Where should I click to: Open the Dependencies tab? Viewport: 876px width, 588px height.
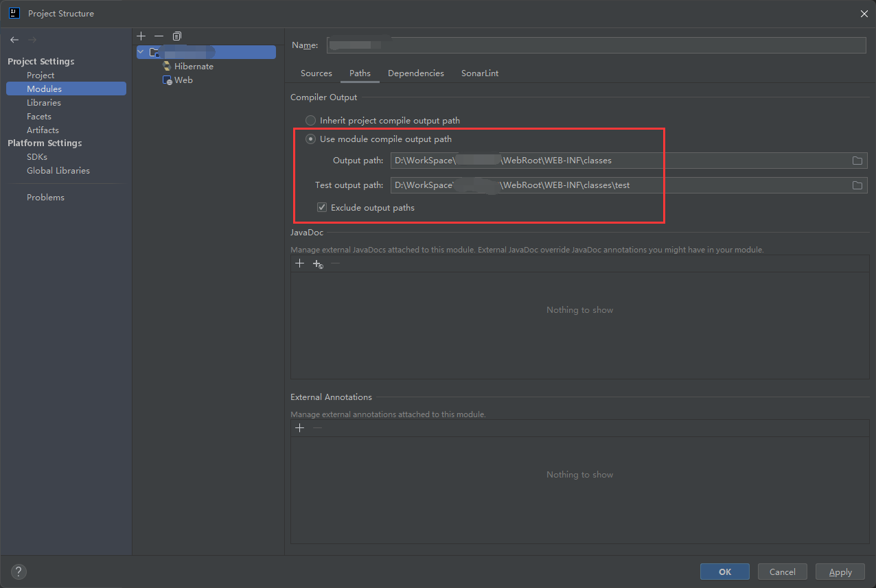[416, 73]
